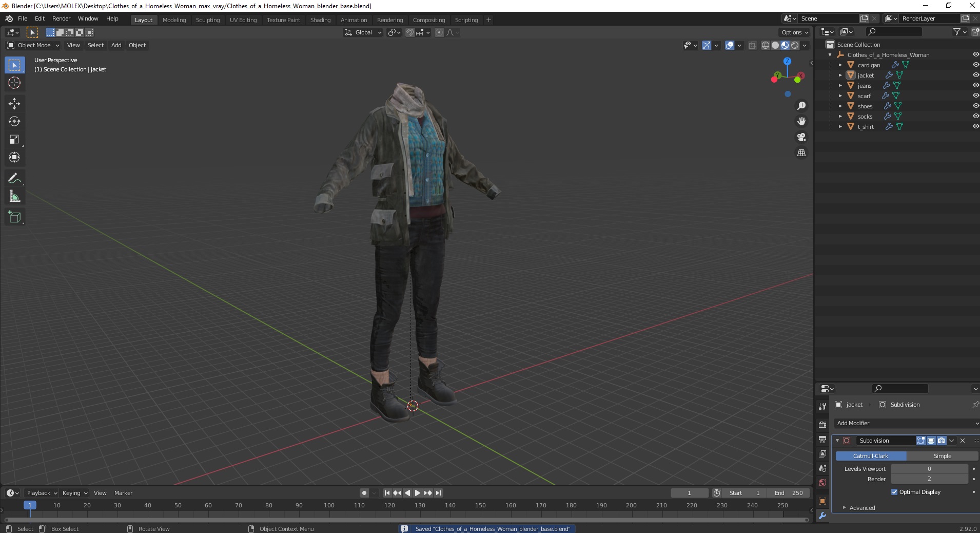Activate the Transform tool

(x=14, y=158)
